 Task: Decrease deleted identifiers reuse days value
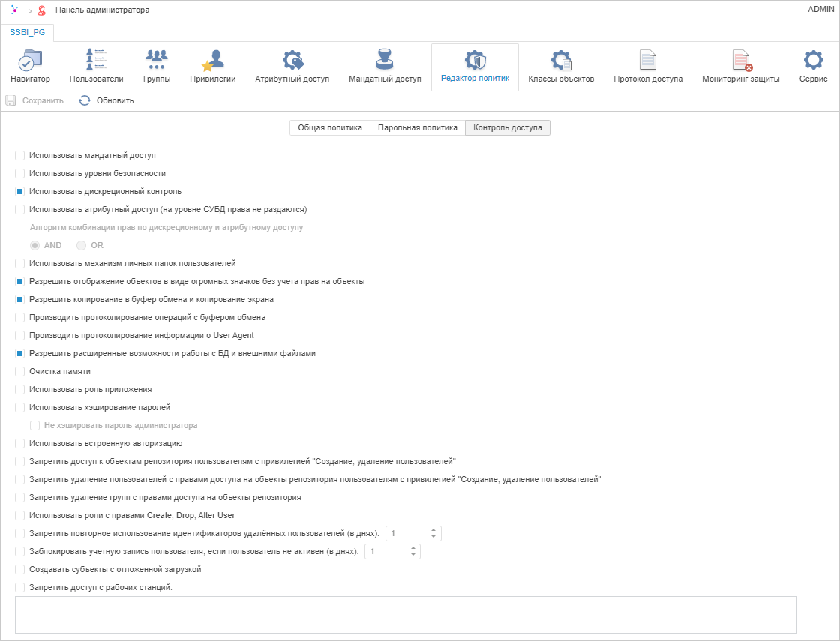[433, 537]
